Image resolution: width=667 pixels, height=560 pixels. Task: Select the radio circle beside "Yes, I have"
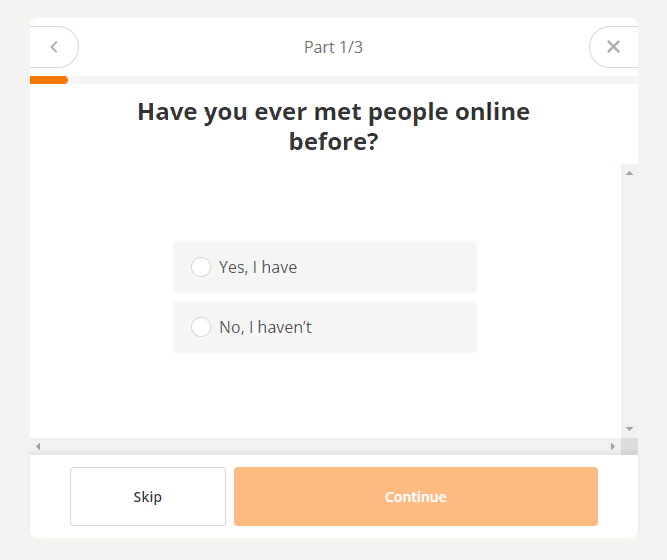(201, 267)
